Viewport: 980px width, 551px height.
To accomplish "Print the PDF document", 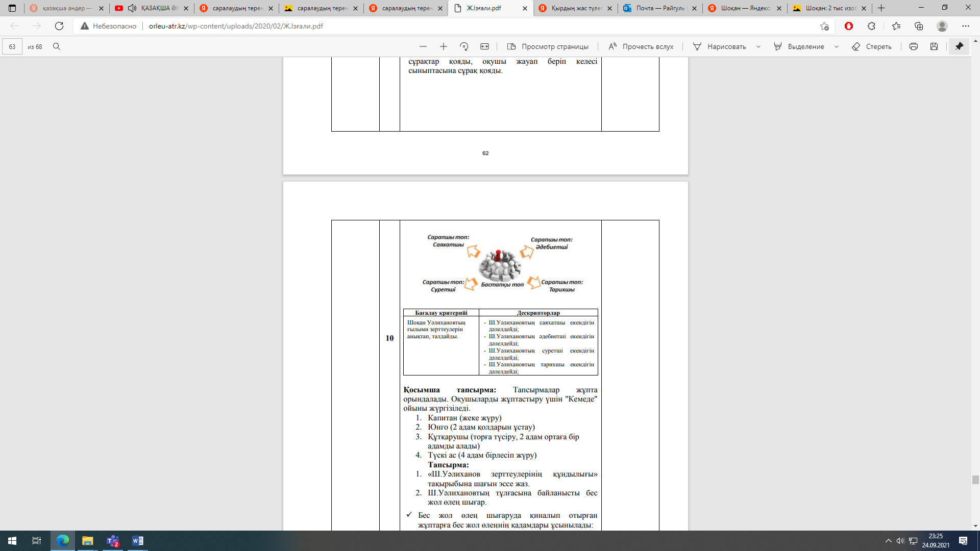I will pyautogui.click(x=914, y=46).
